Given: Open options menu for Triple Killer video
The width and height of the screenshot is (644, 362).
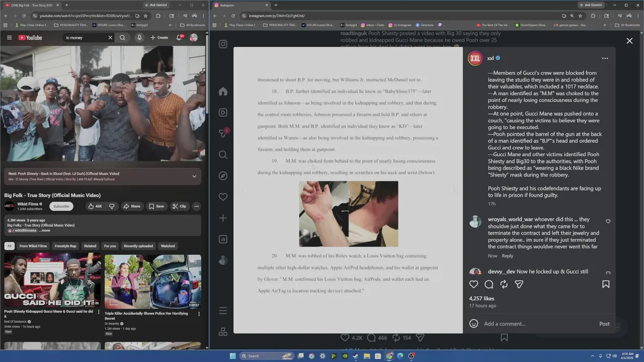Looking at the screenshot, I should pos(199,314).
